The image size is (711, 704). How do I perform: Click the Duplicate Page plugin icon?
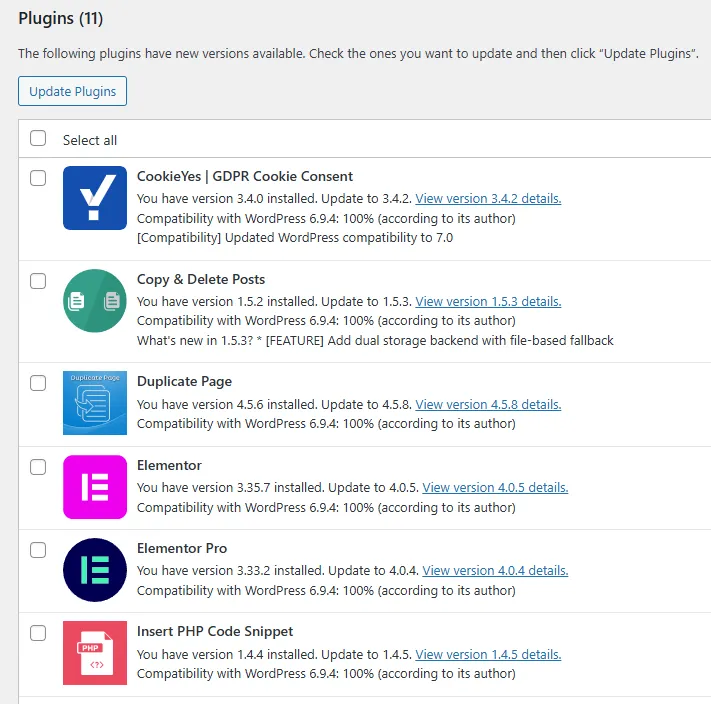pos(95,403)
